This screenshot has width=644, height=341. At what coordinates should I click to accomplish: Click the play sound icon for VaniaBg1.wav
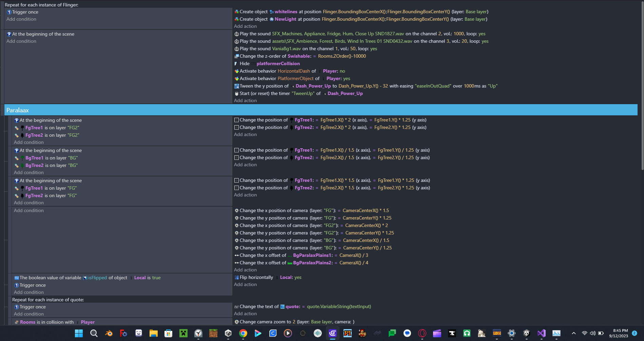[x=236, y=49]
